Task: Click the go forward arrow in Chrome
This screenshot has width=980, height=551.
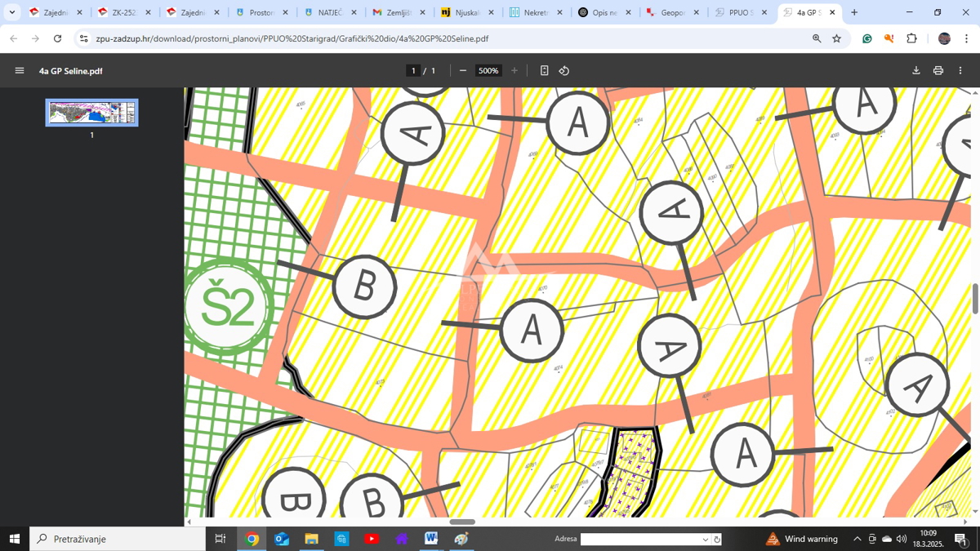Action: [35, 38]
